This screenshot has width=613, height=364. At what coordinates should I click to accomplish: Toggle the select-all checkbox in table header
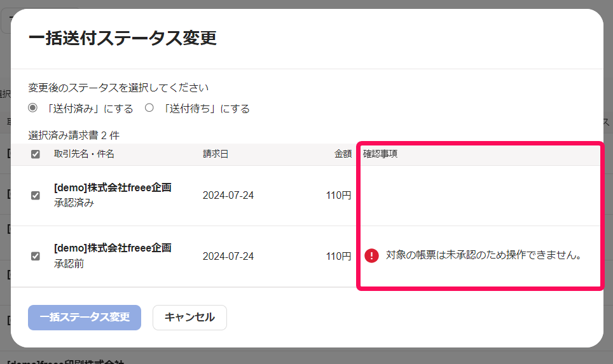36,154
